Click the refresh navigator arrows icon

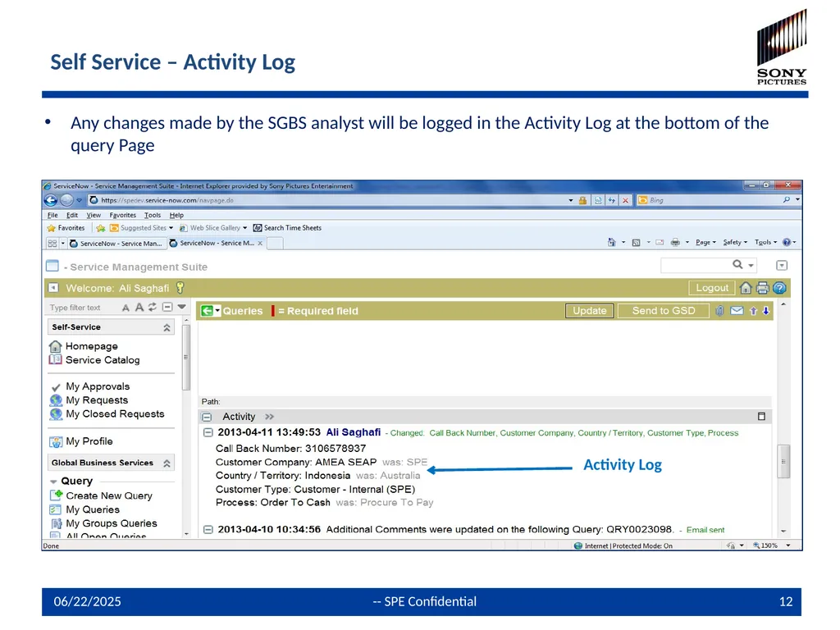click(x=153, y=307)
